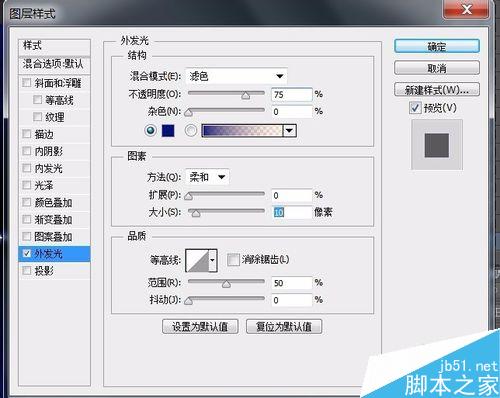Click the 杂色 slider handle
This screenshot has width=500, height=398.
tap(188, 113)
